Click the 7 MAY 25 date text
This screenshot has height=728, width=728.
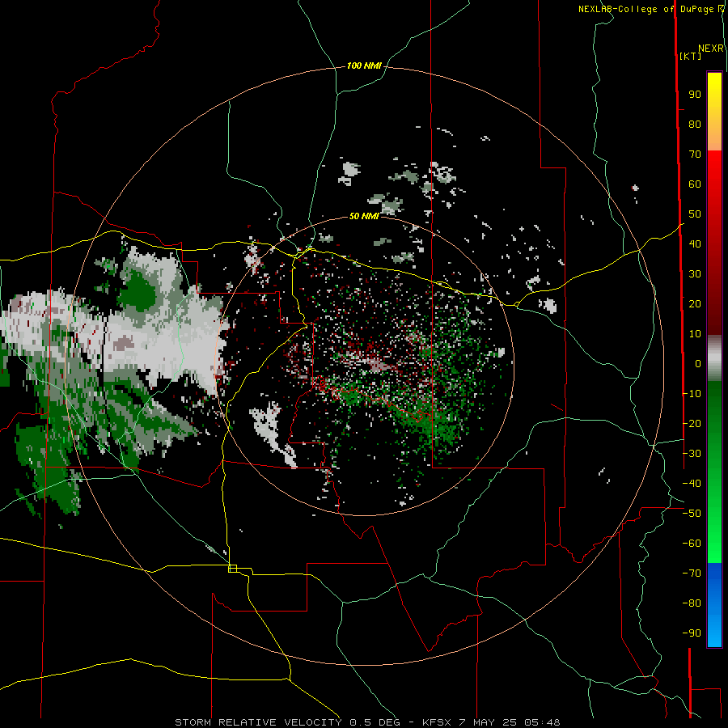point(488,722)
